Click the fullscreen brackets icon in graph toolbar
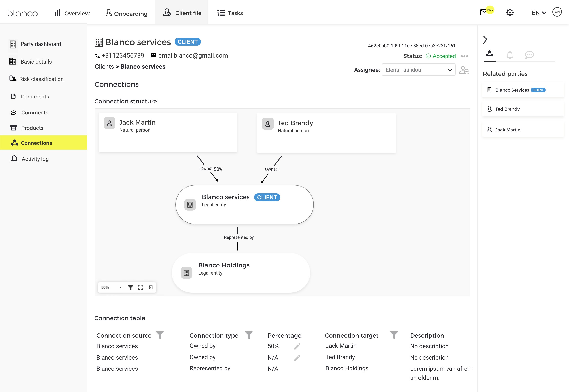The width and height of the screenshot is (569, 392). pyautogui.click(x=140, y=287)
